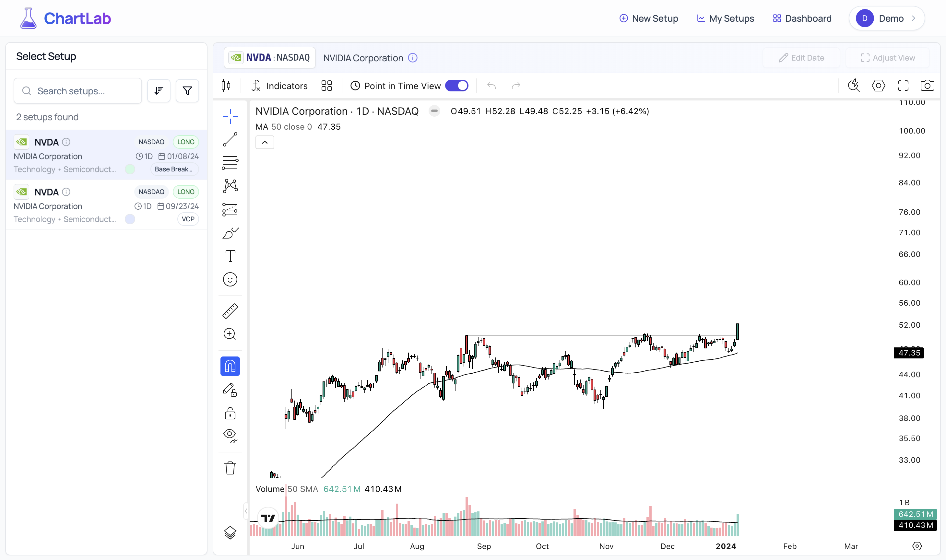
Task: Enter fullscreen mode
Action: (903, 86)
